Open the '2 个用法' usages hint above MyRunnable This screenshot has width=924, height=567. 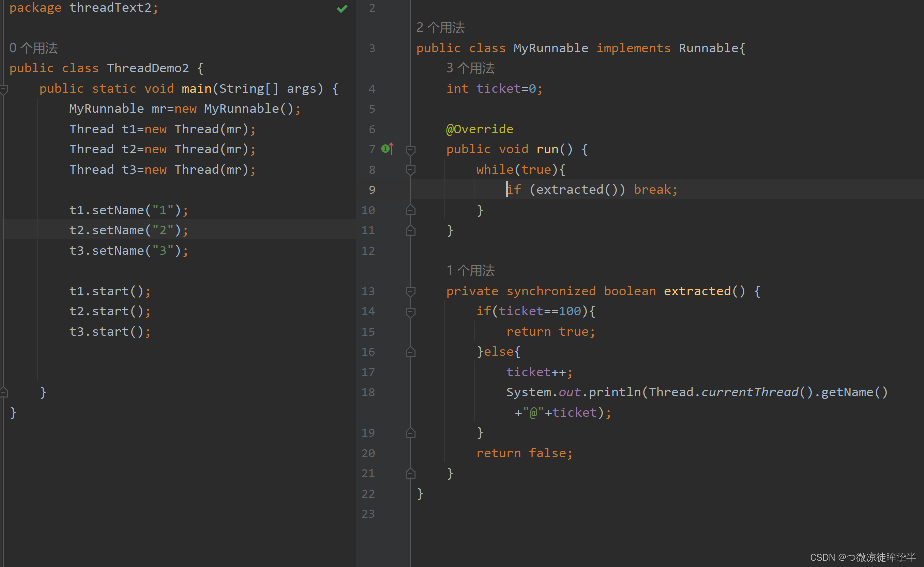(440, 28)
